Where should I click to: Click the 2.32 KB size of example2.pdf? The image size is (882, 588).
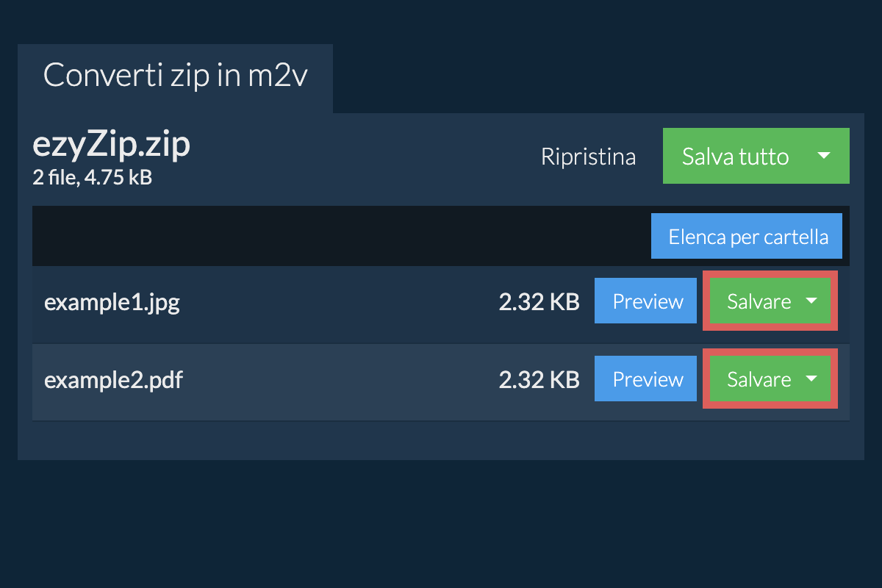pyautogui.click(x=539, y=380)
